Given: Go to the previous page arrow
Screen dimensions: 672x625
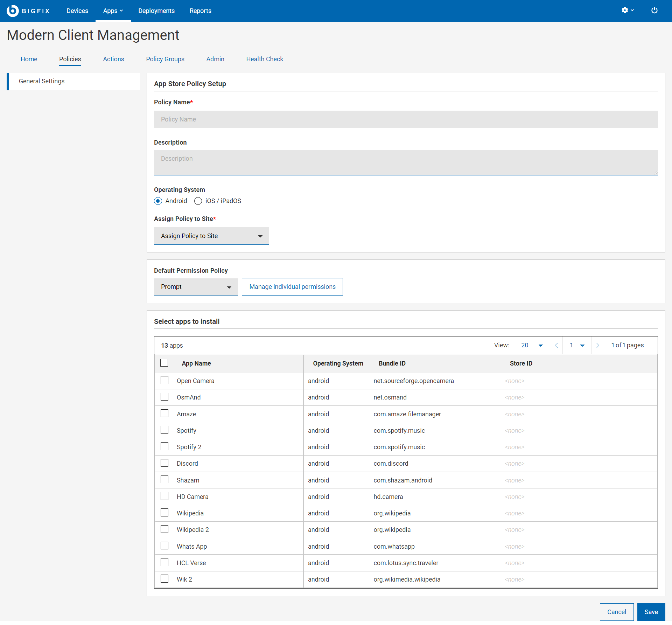Looking at the screenshot, I should [556, 346].
